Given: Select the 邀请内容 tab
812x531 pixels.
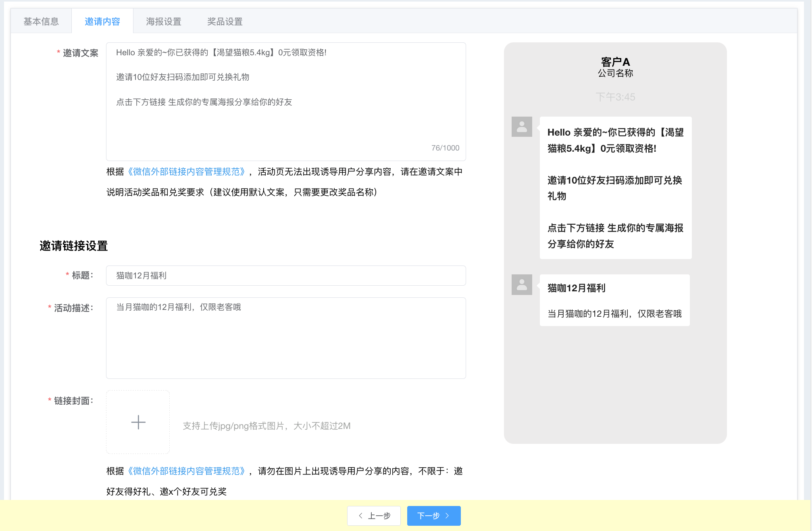Looking at the screenshot, I should click(102, 21).
